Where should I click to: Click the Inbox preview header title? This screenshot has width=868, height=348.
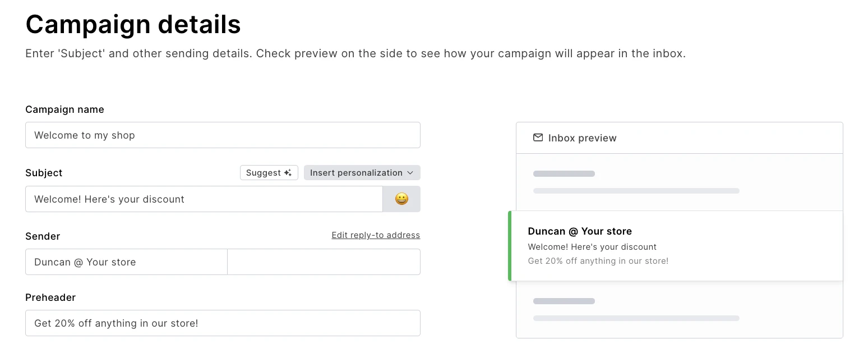tap(582, 138)
